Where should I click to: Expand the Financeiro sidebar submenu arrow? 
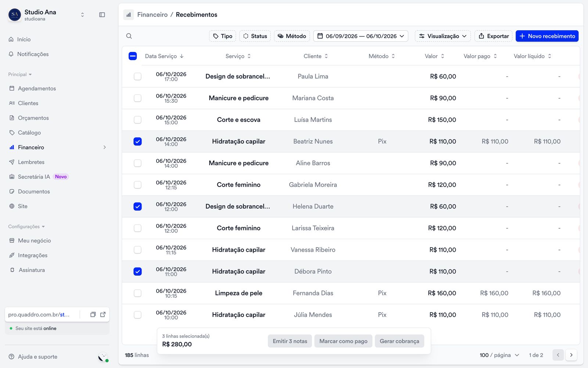point(105,147)
